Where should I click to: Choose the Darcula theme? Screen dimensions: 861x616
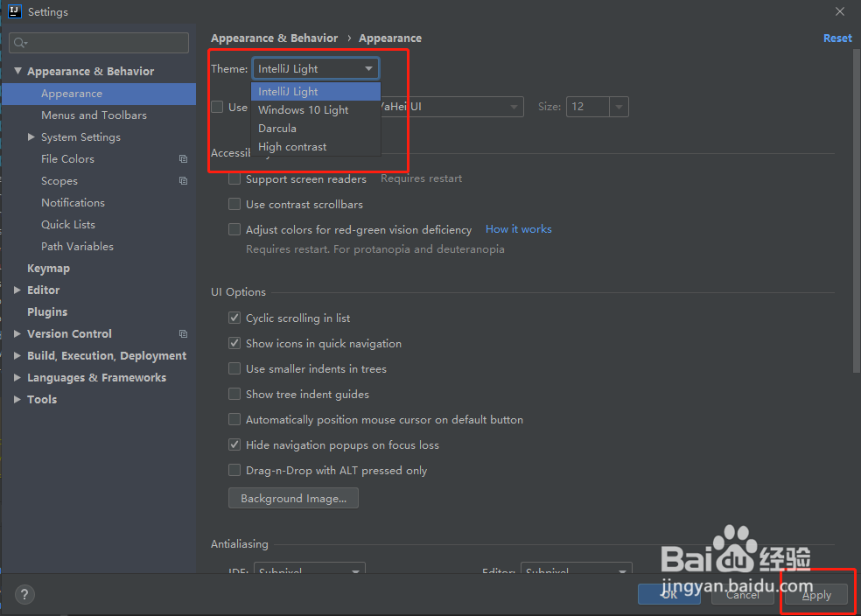coord(316,128)
